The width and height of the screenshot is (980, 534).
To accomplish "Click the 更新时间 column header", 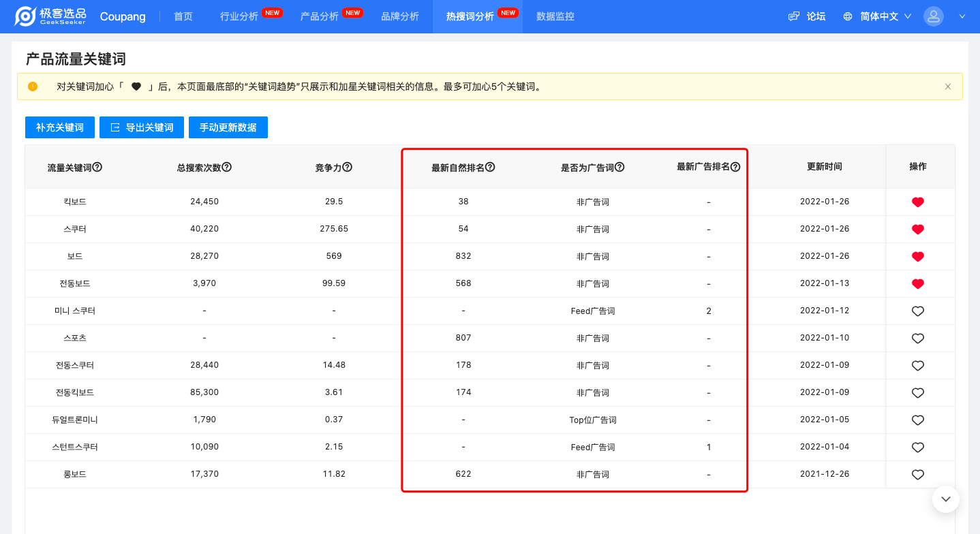I will [x=825, y=167].
